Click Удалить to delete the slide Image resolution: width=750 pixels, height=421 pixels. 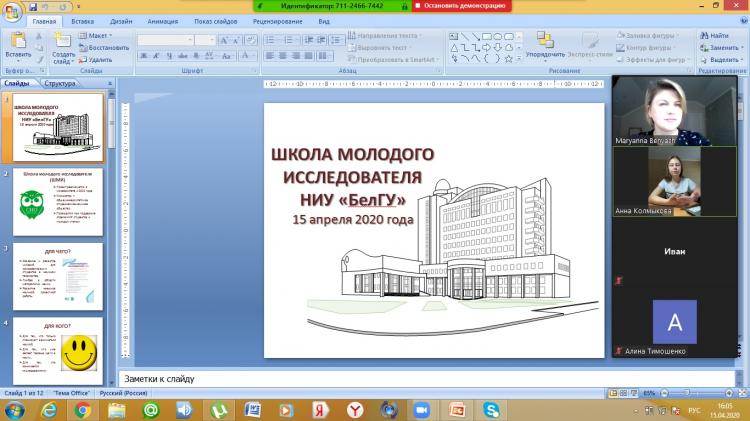point(98,59)
